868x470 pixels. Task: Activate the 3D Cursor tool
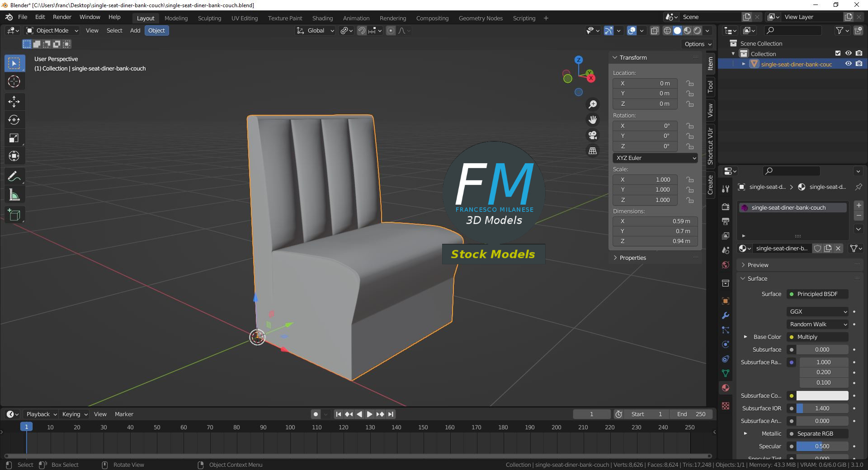(14, 82)
